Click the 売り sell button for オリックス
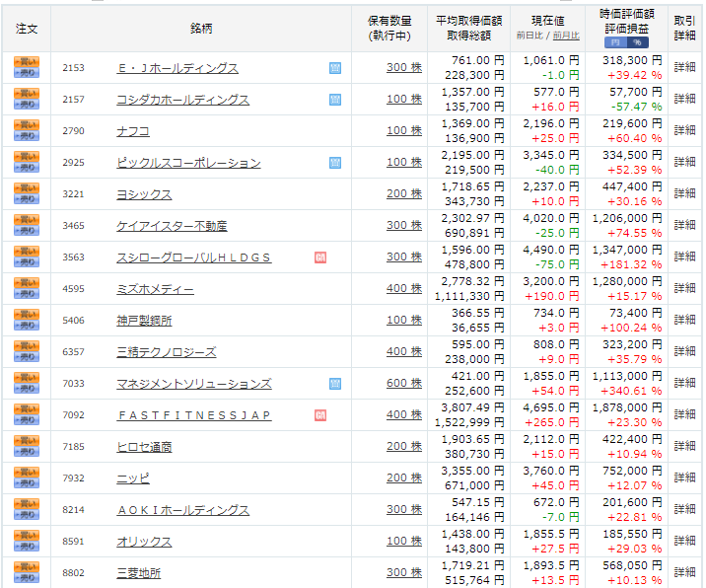Screen dimensions: 706x588 (27, 546)
